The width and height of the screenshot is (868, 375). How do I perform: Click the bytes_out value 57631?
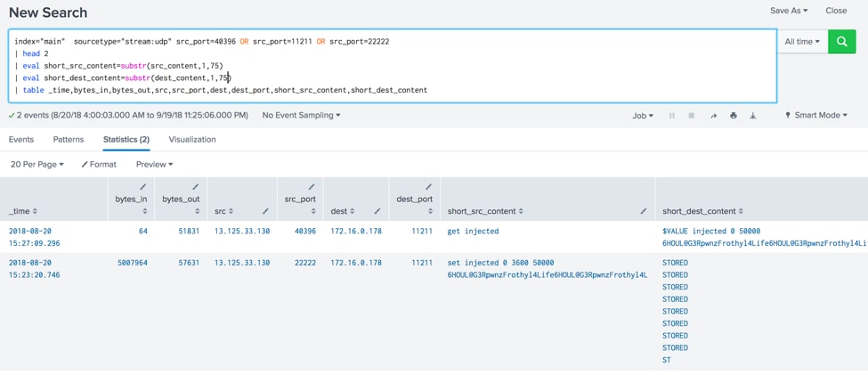click(188, 263)
